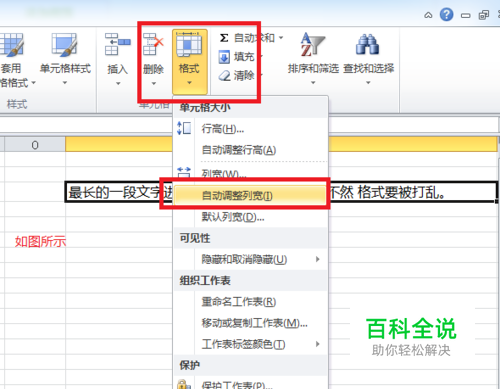This screenshot has height=389, width=500.
Task: Choose Move or Copy Sheet 移动或复制工作表(M)...
Action: [251, 323]
